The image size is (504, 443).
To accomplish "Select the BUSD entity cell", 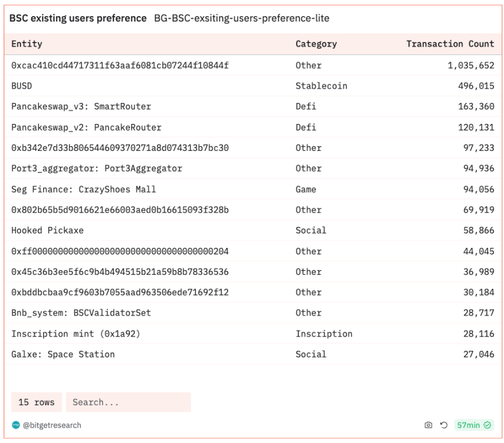I will pos(22,86).
